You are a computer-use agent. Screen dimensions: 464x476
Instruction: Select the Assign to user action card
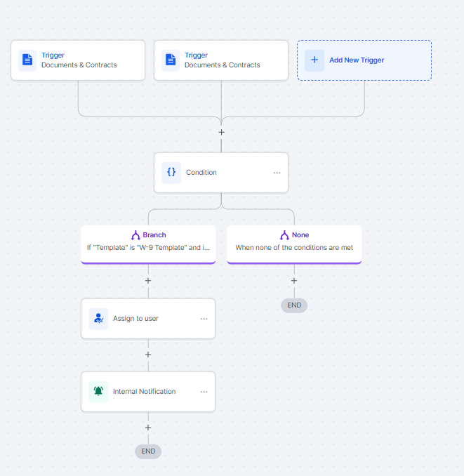(x=148, y=319)
